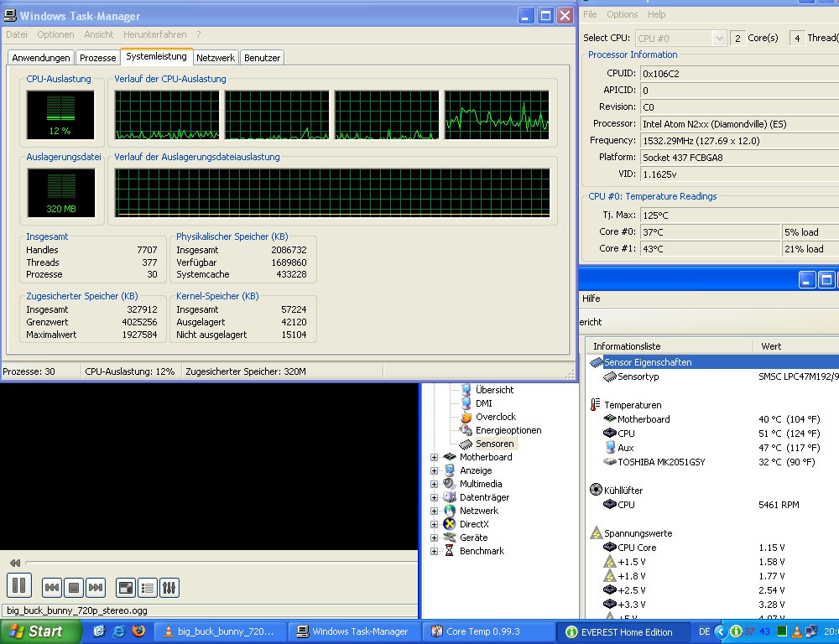Click the DE language indicator
The height and width of the screenshot is (644, 839).
coord(704,631)
